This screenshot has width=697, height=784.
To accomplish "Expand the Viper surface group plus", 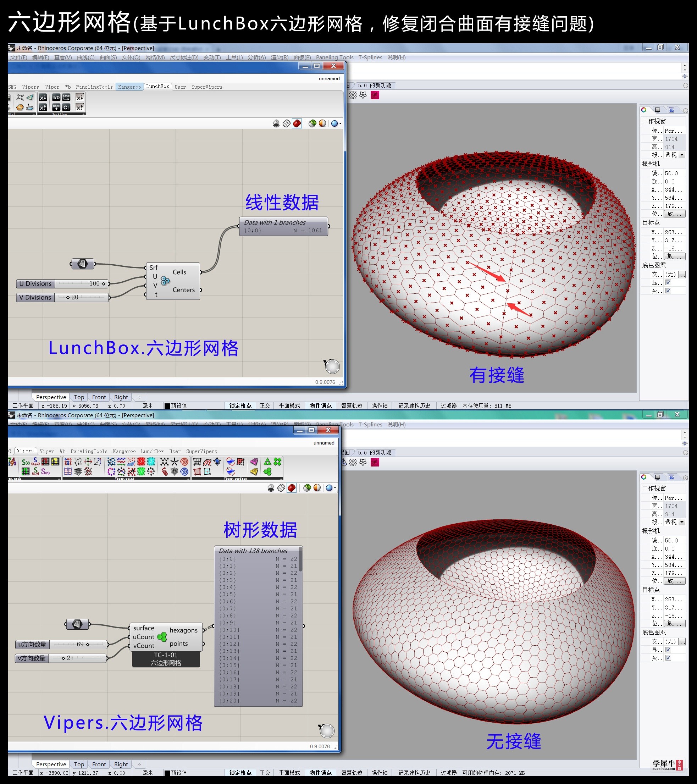I will pyautogui.click(x=281, y=479).
